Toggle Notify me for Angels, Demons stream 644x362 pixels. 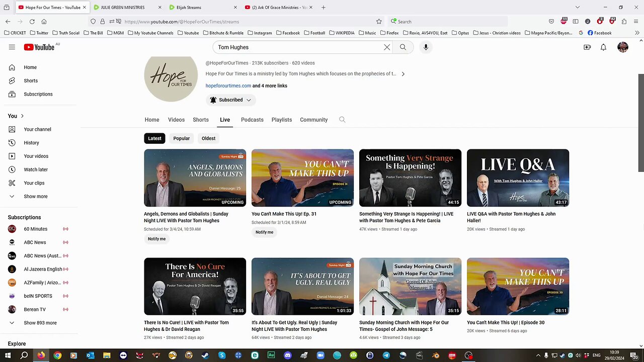click(156, 239)
